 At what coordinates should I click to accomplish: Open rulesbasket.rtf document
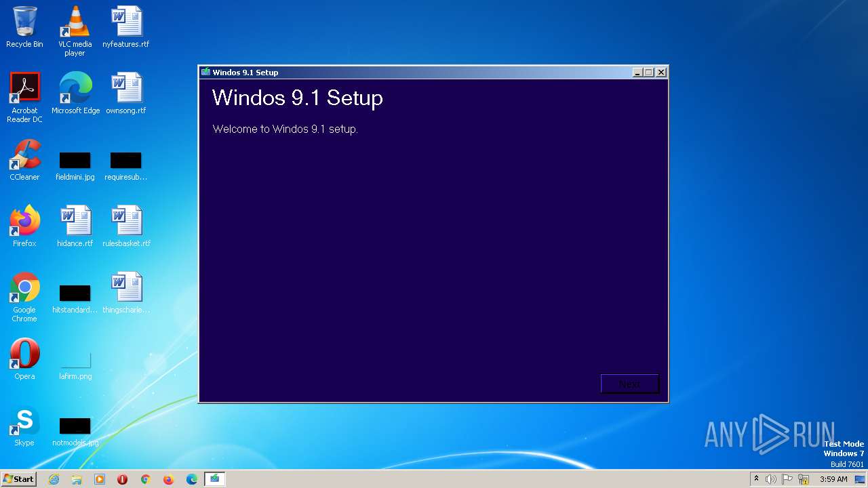click(x=126, y=226)
